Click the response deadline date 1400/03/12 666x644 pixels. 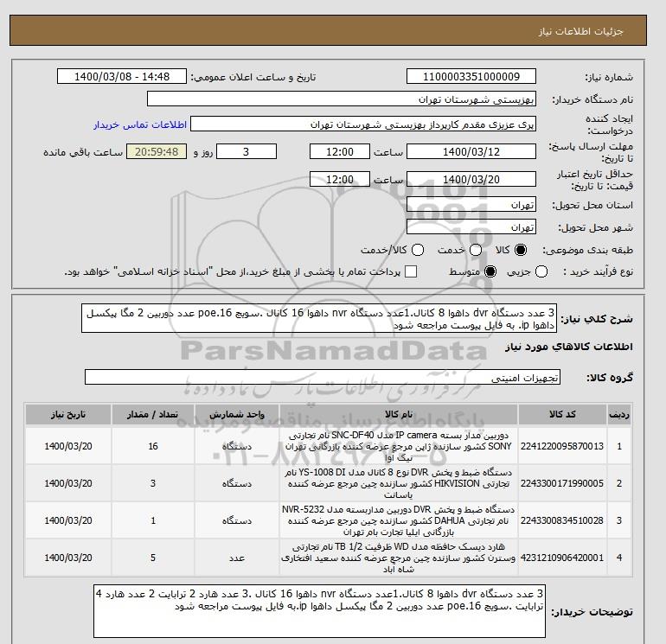point(471,151)
